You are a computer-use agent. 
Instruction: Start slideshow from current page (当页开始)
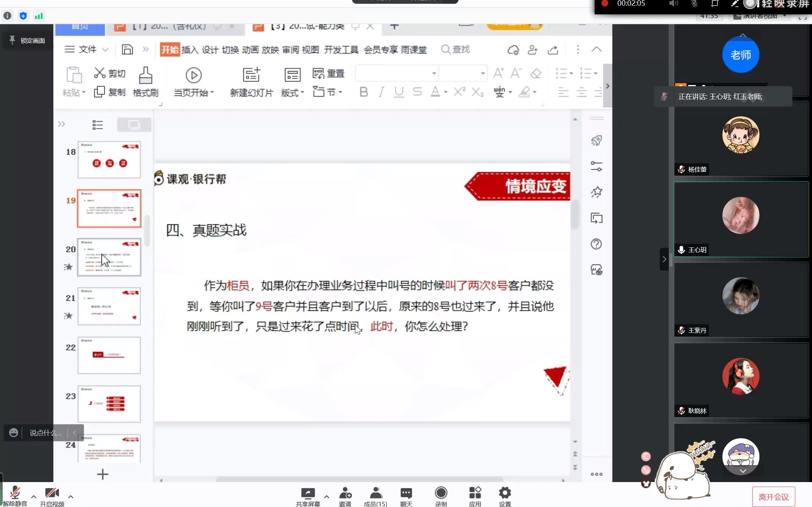click(194, 82)
